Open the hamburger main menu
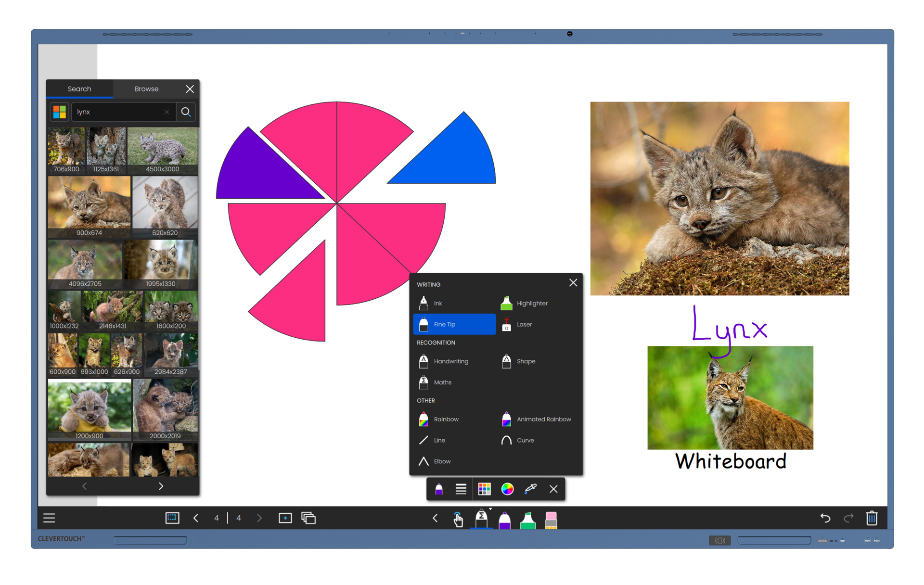Screen dimensions: 924x585 pyautogui.click(x=49, y=518)
